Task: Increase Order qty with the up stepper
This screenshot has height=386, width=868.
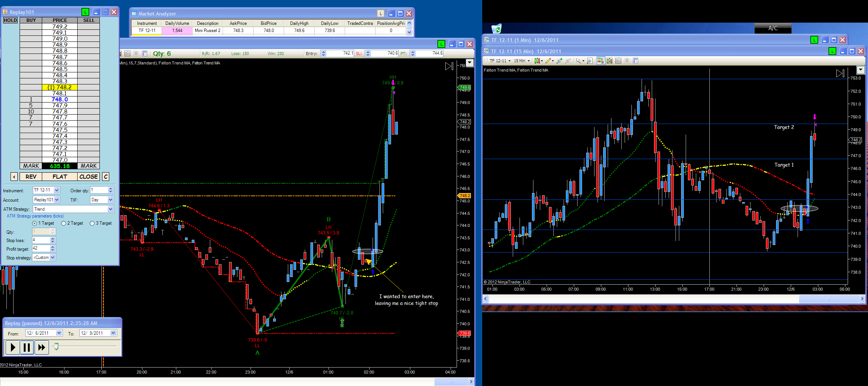Action: click(x=111, y=188)
